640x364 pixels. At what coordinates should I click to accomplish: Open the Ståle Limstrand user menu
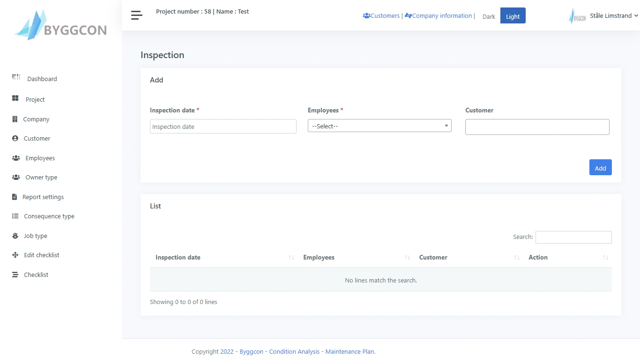(614, 15)
